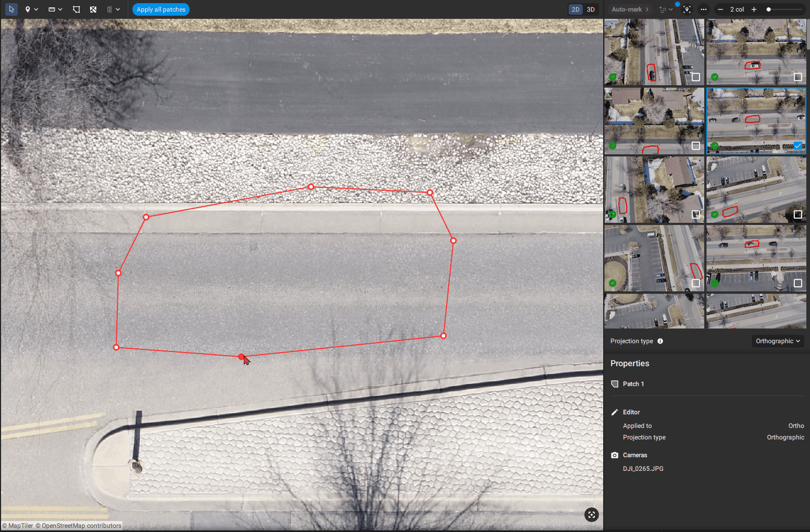Open the three-dot more options menu
Screen dimensions: 810x532
pos(704,9)
